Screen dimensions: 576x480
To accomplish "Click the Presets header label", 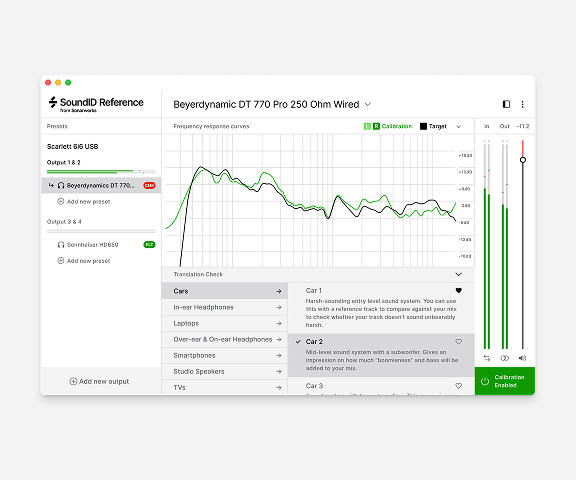I will [57, 126].
